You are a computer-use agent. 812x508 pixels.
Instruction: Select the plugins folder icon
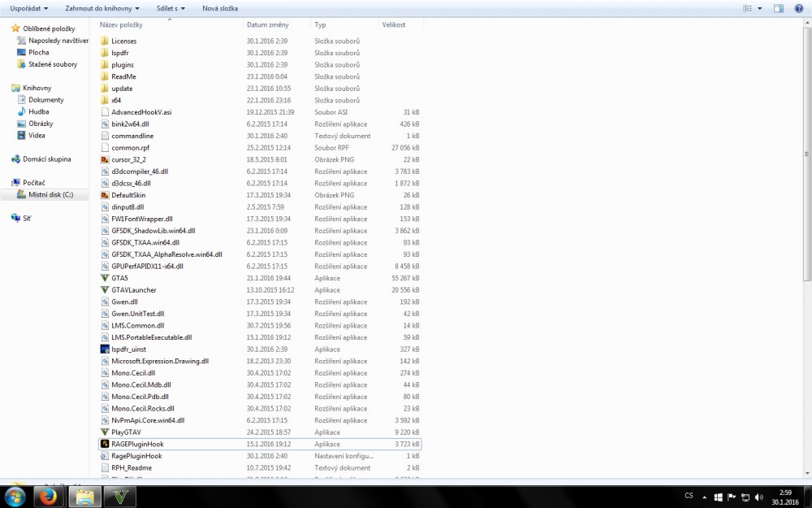click(x=105, y=65)
